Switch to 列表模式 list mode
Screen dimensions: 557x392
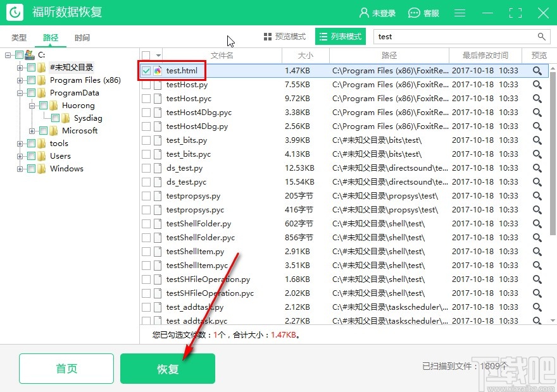coord(341,37)
